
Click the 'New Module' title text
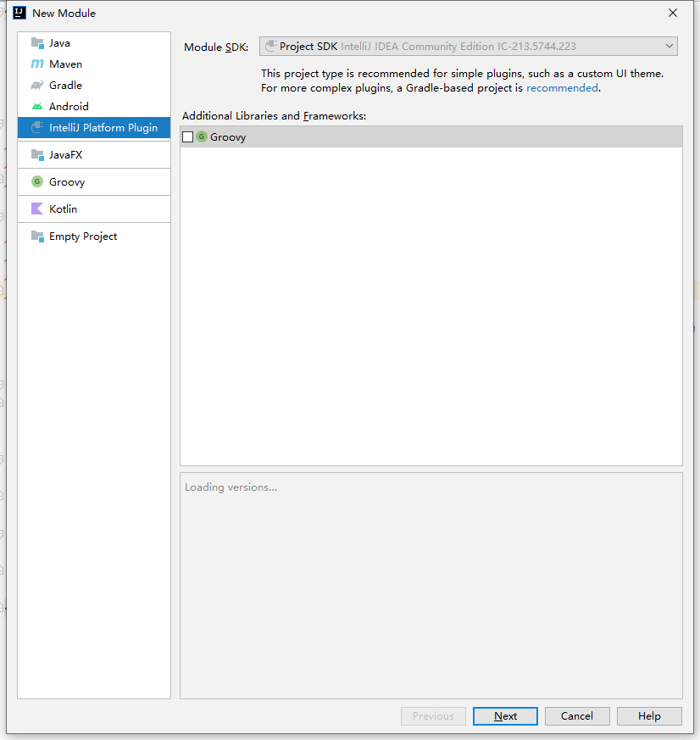point(64,14)
